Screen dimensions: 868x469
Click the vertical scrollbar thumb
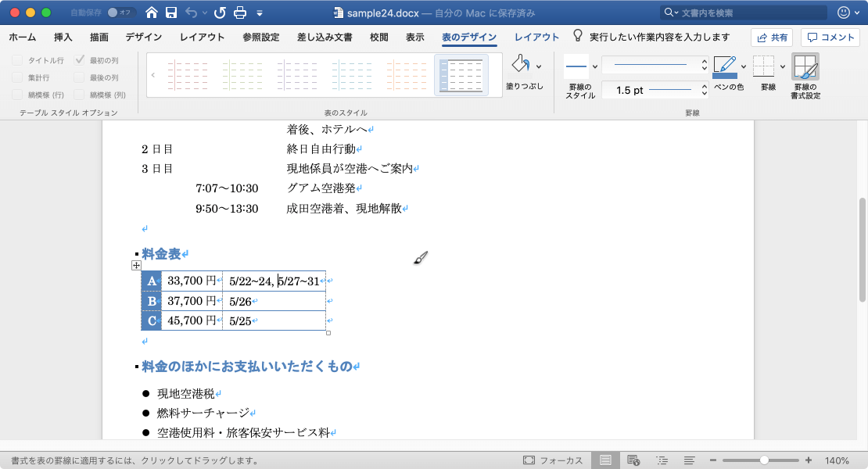click(862, 249)
